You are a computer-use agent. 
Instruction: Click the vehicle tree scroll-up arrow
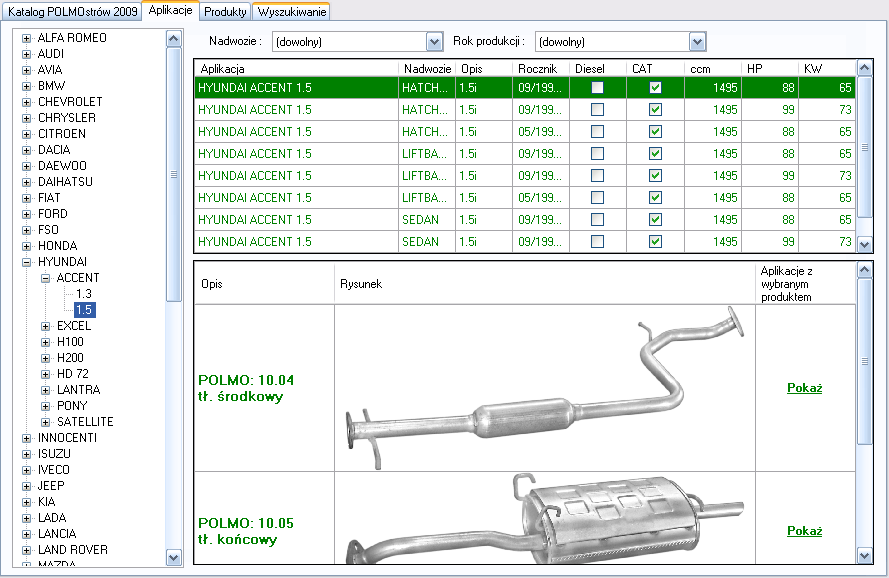click(x=173, y=39)
